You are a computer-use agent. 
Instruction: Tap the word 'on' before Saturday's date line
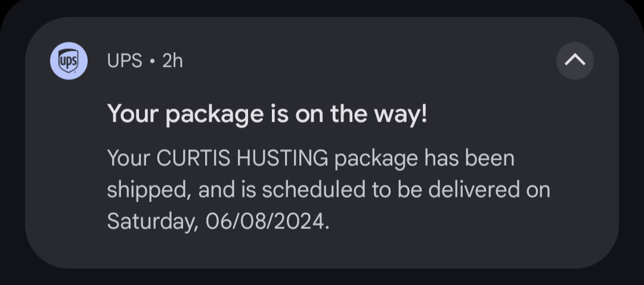pyautogui.click(x=538, y=191)
